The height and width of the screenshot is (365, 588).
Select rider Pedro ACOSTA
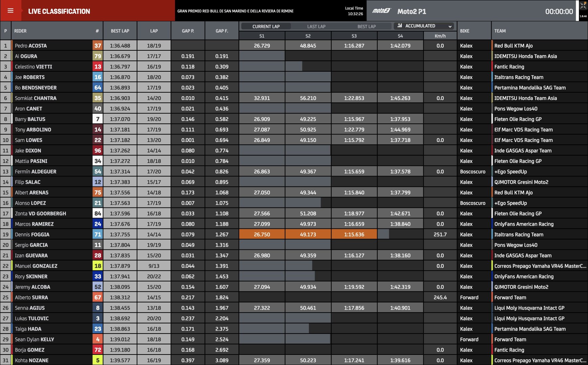[31, 46]
